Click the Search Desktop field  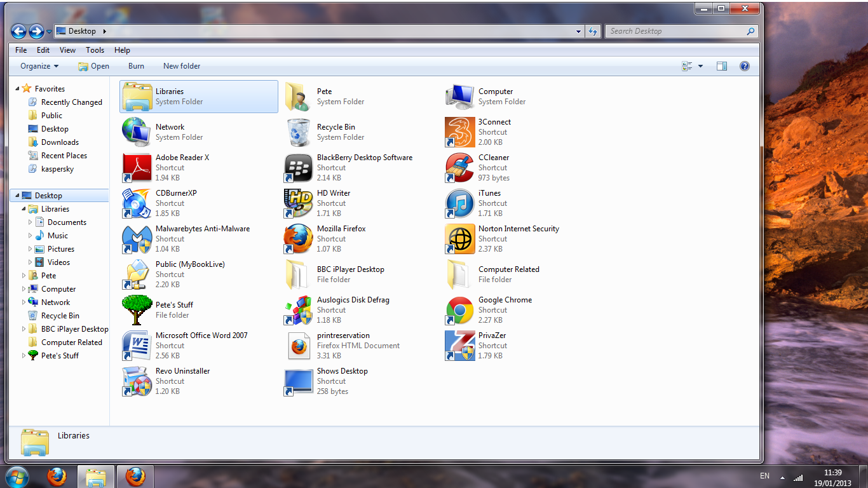coord(682,31)
